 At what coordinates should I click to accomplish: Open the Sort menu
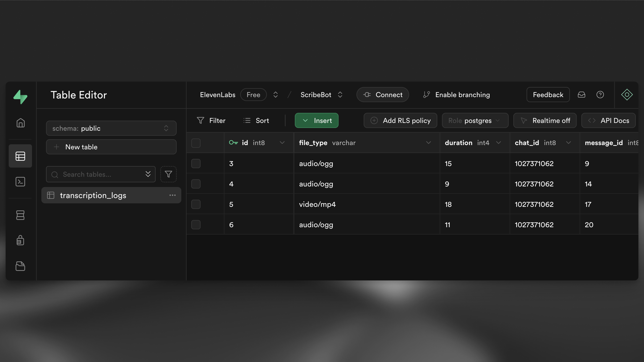click(256, 120)
